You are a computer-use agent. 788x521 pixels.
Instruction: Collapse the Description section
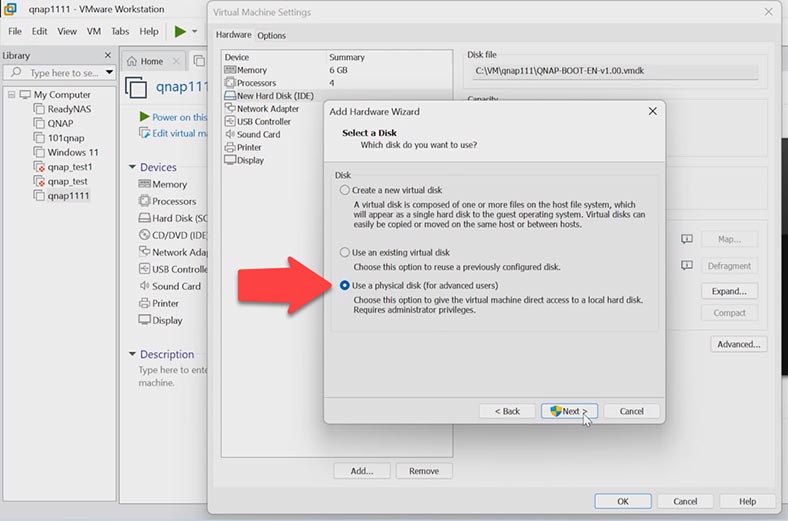(x=132, y=354)
